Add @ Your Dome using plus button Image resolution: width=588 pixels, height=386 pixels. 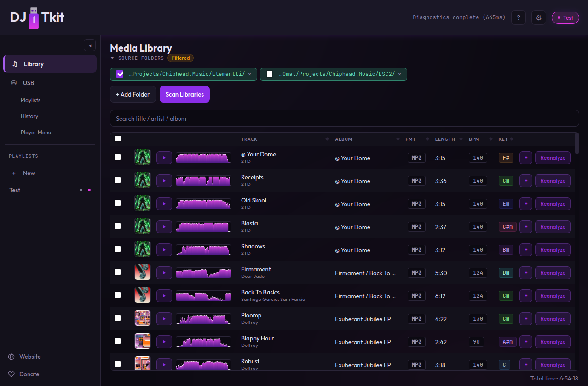(x=526, y=158)
